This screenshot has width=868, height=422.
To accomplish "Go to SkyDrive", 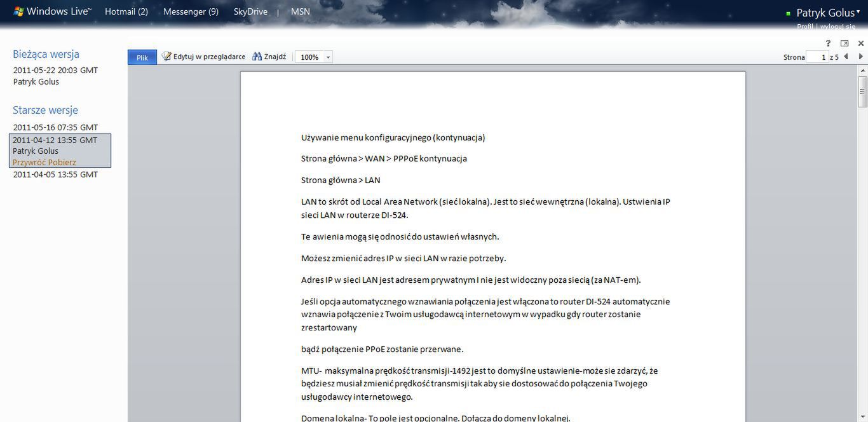I will pos(250,11).
